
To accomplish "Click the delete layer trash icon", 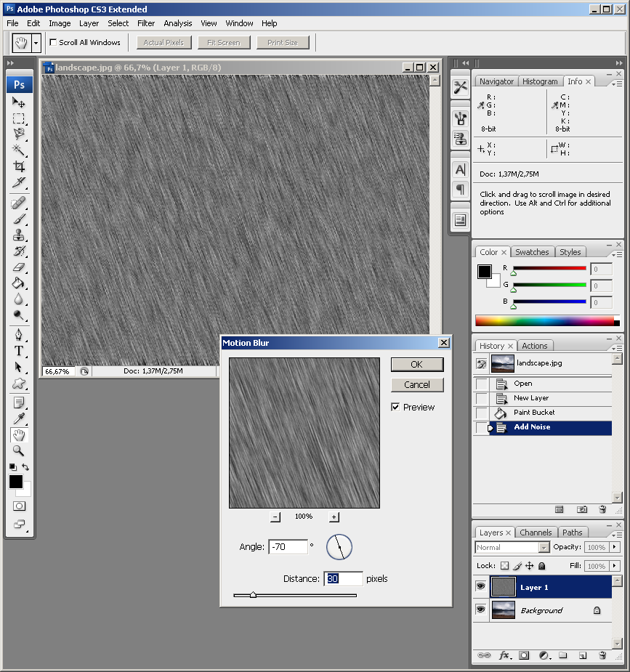I will [602, 655].
